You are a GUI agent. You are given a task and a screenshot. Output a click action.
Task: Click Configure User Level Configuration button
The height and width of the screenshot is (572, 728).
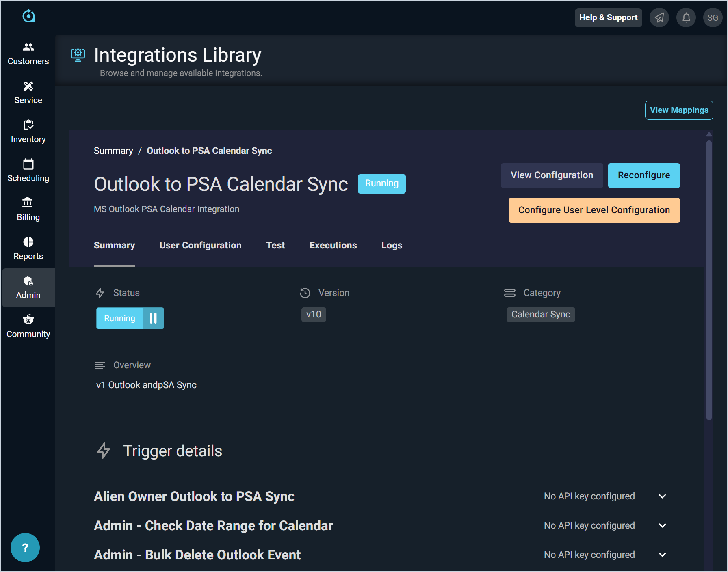pos(594,210)
